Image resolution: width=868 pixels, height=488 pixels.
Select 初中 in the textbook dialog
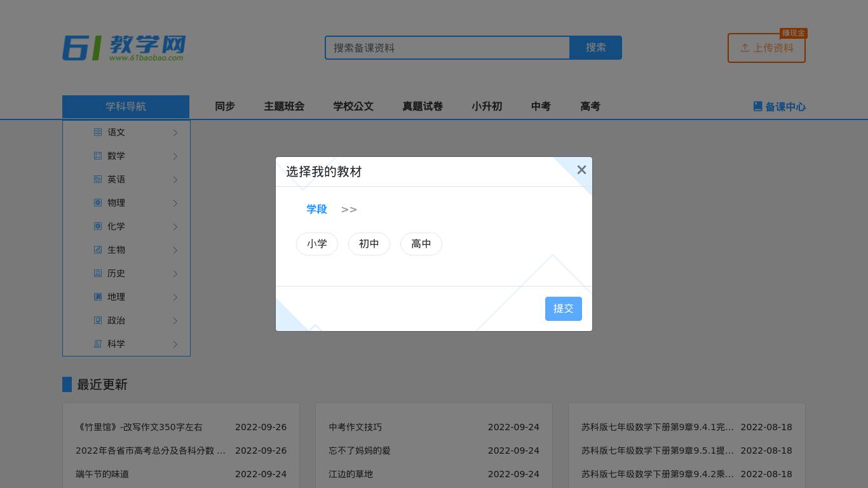pos(369,244)
